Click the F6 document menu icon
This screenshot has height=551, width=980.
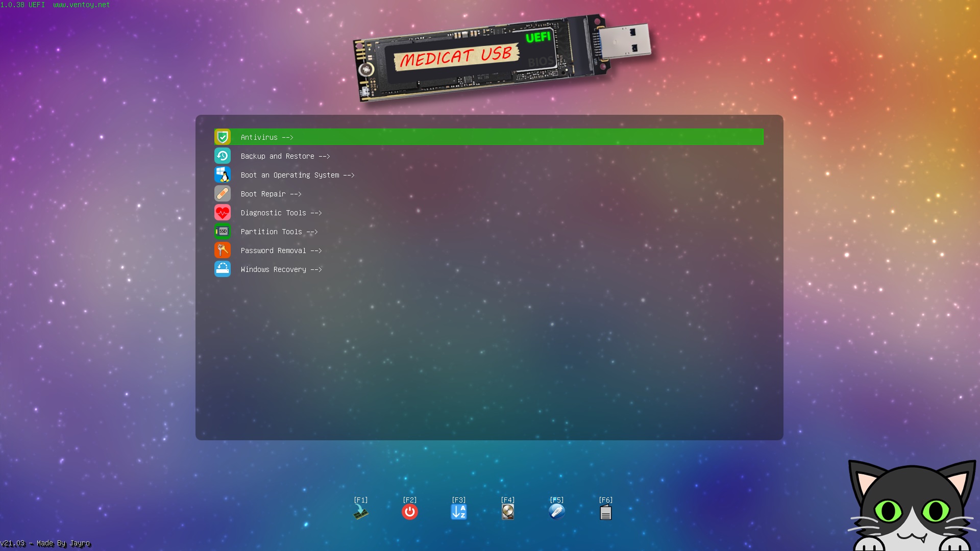(605, 512)
